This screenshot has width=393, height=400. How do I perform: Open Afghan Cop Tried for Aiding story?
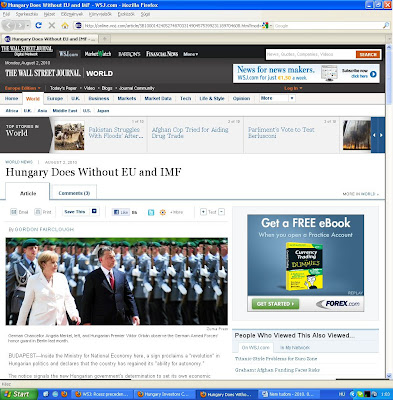tap(190, 132)
